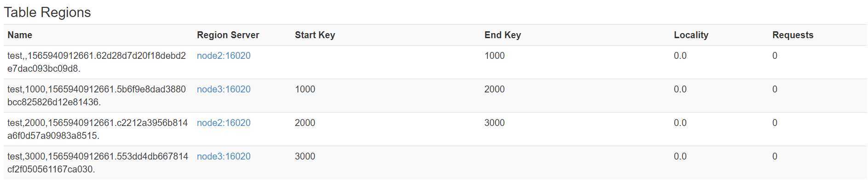Select region name ending in a6f0d57a90983a8515
The width and height of the screenshot is (868, 183).
98,129
